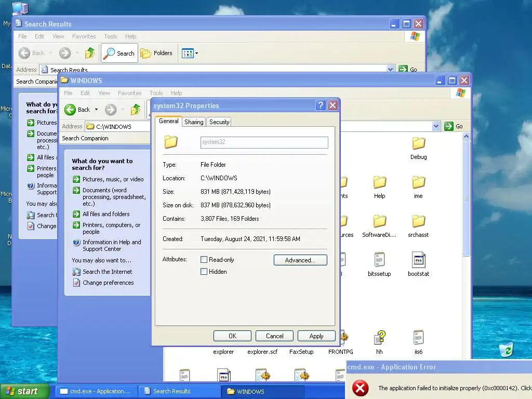
Task: Click the Up folder icon in WINDOWS window
Action: click(136, 110)
